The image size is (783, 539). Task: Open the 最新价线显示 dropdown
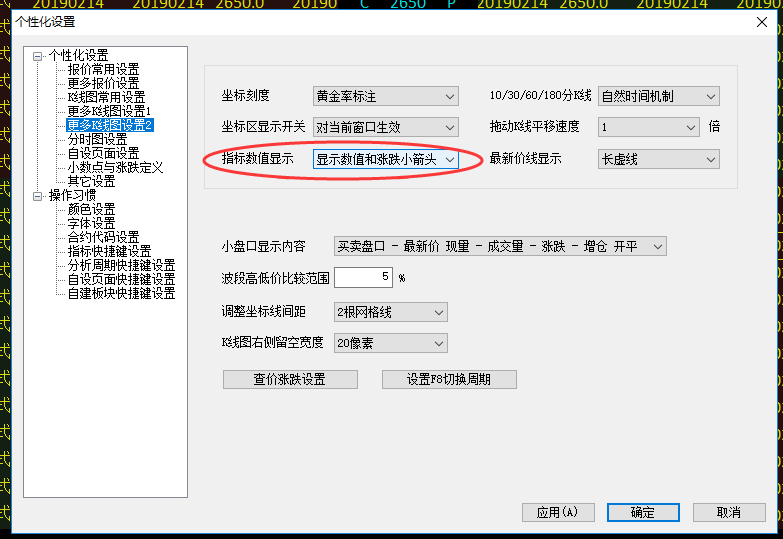tap(659, 159)
